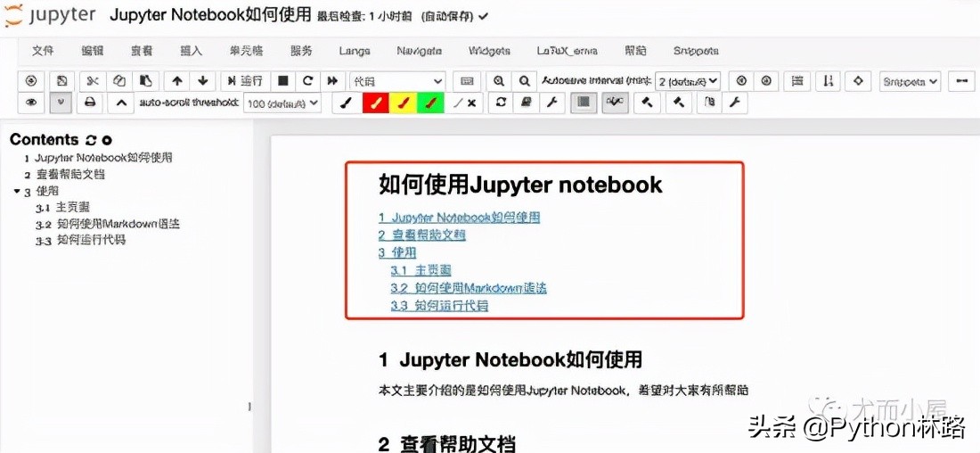Image resolution: width=980 pixels, height=453 pixels.
Task: Open the 插入 menu
Action: pyautogui.click(x=192, y=52)
